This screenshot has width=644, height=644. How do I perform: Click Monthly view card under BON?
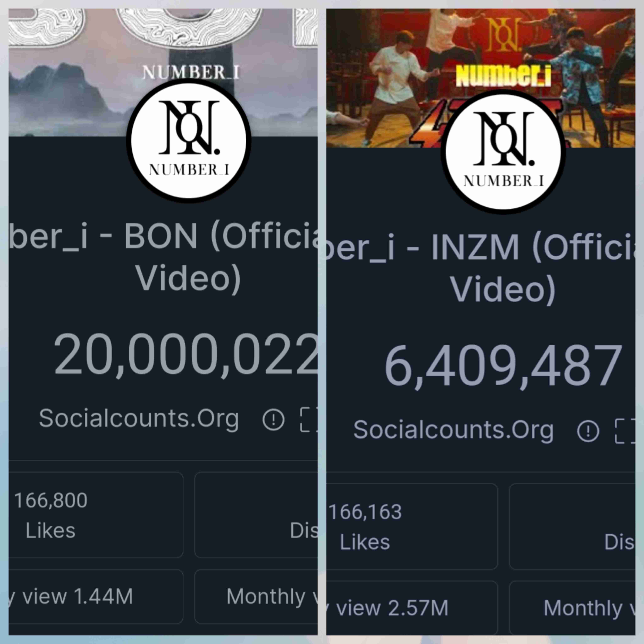click(256, 596)
